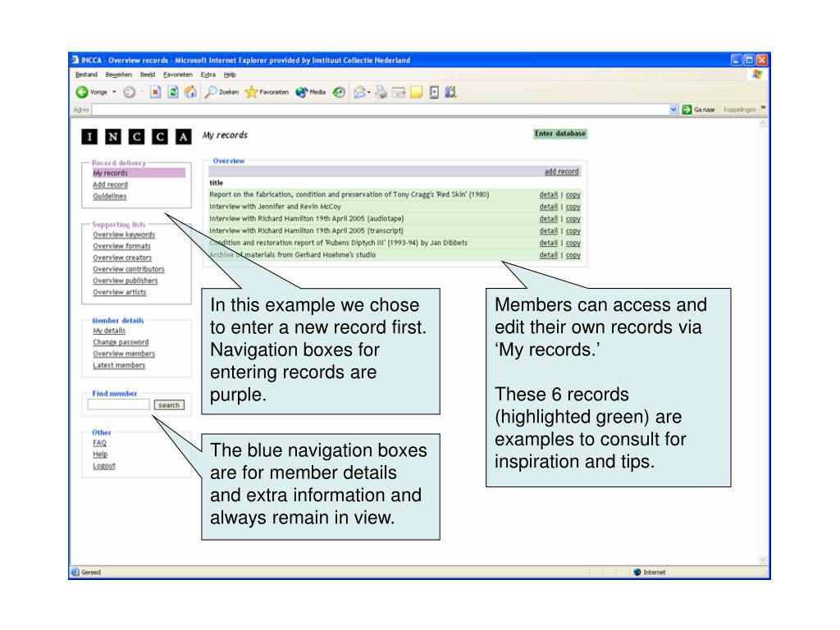Screen dimensions: 840x630
Task: Copy the Richard Hamilton transcript record
Action: (x=573, y=231)
